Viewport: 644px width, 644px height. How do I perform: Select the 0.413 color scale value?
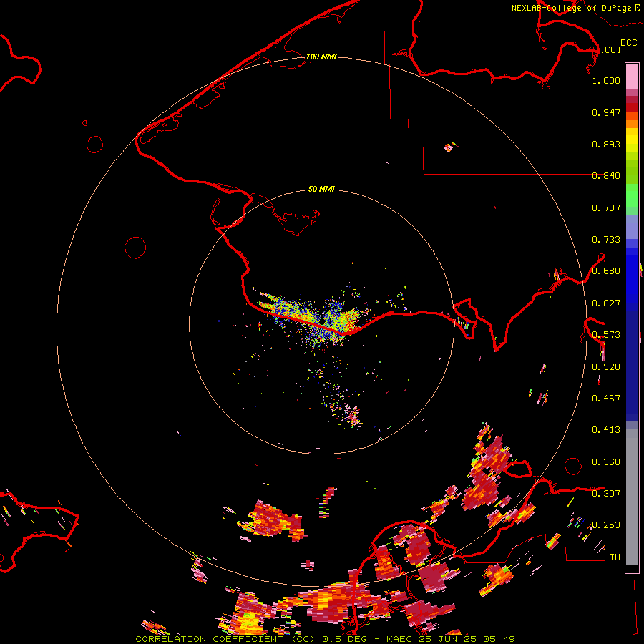(x=606, y=430)
